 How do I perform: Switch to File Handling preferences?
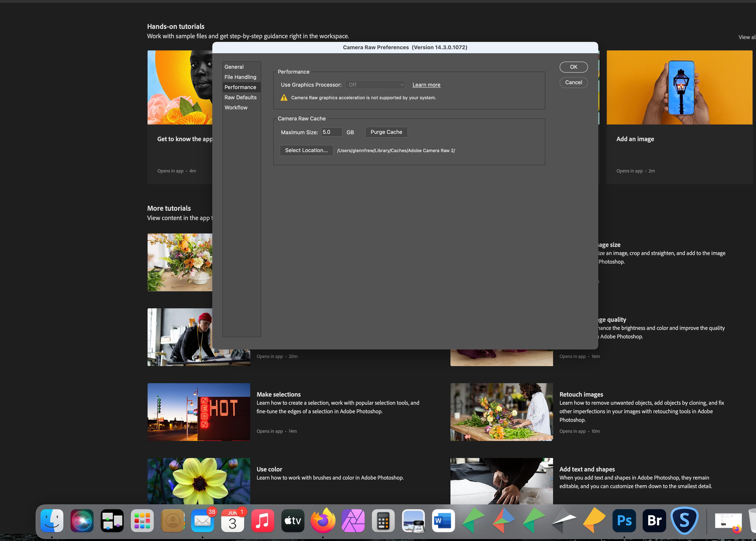(x=240, y=77)
